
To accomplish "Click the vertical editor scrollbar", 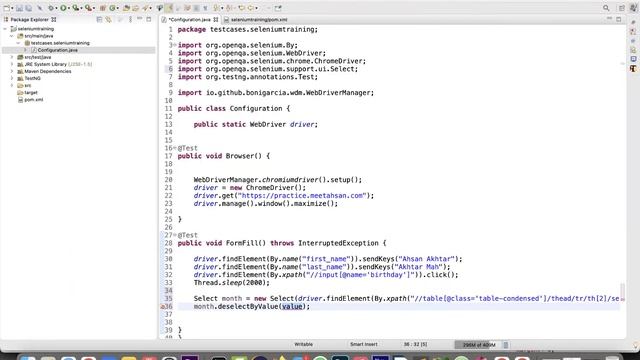I will (622, 291).
